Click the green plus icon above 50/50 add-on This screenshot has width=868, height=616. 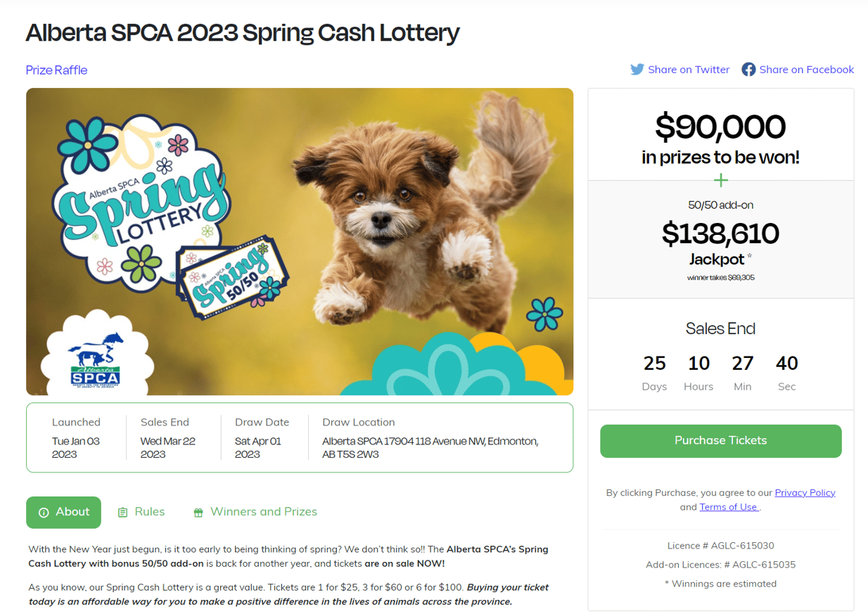[720, 180]
